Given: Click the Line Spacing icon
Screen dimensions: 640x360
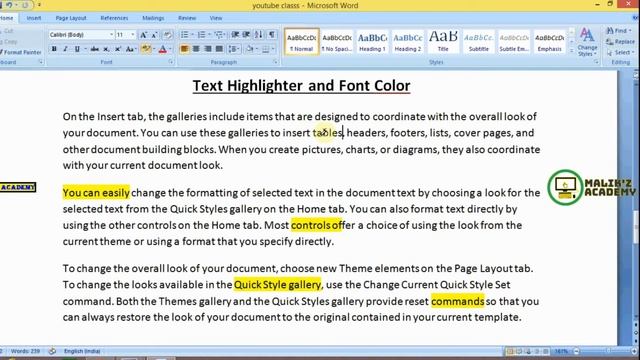Looking at the screenshot, I should [233, 49].
